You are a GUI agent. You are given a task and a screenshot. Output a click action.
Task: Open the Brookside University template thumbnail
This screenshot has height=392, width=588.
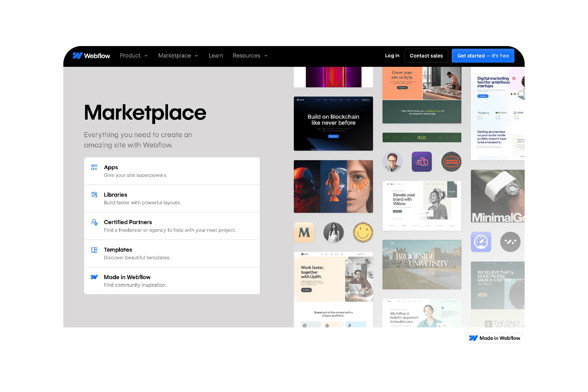tap(422, 264)
